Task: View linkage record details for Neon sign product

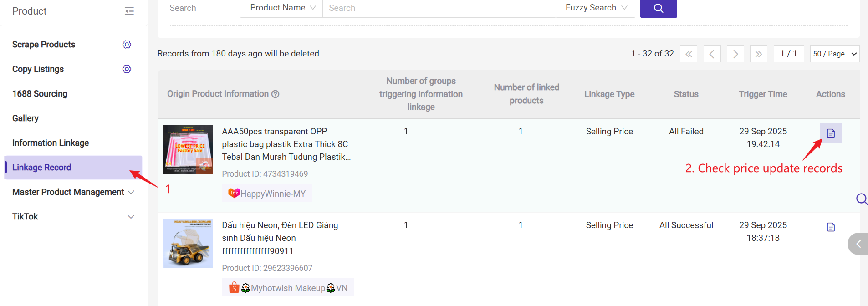Action: coord(830,227)
